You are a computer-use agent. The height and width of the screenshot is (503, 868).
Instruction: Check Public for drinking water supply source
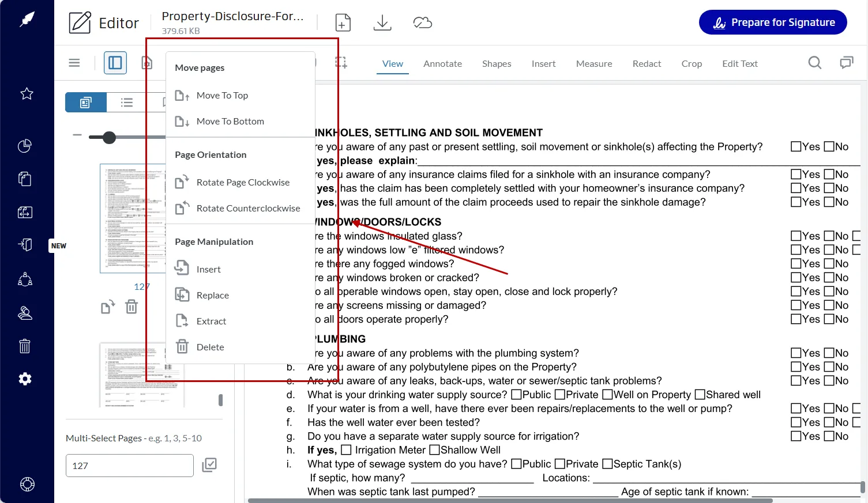pyautogui.click(x=517, y=395)
